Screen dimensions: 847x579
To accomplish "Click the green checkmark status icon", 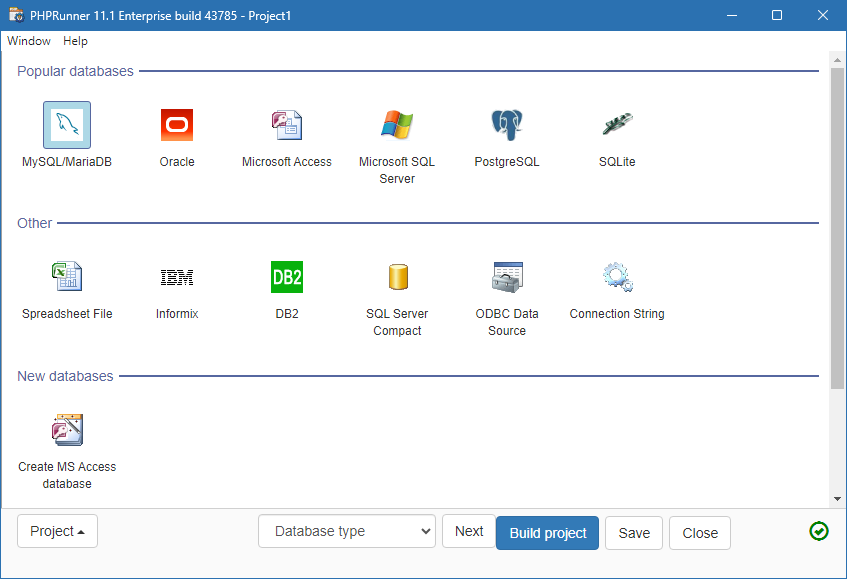I will point(818,531).
